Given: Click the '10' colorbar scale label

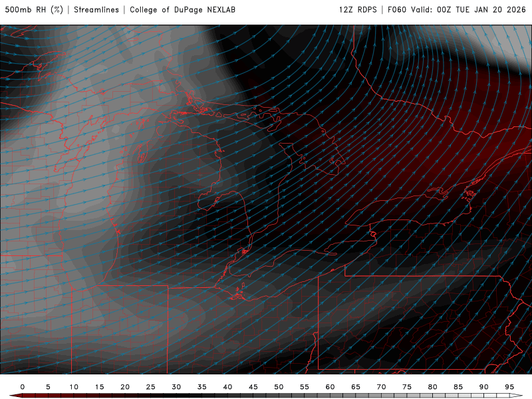Looking at the screenshot, I should [x=74, y=387].
